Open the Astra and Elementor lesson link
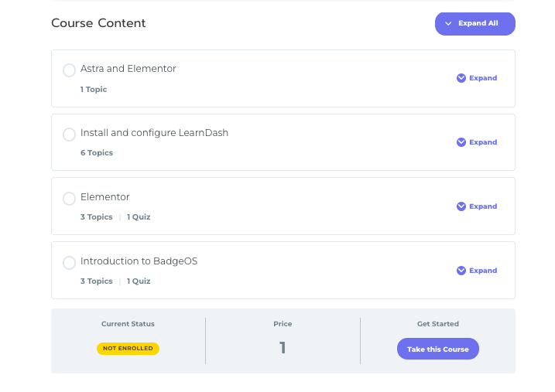Viewport: 555px width, 392px height. click(128, 69)
